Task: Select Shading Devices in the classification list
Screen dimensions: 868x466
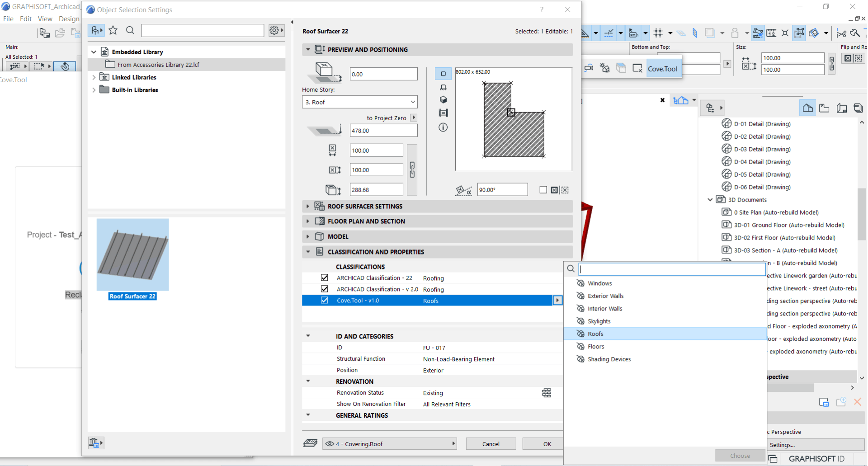Action: (665, 359)
